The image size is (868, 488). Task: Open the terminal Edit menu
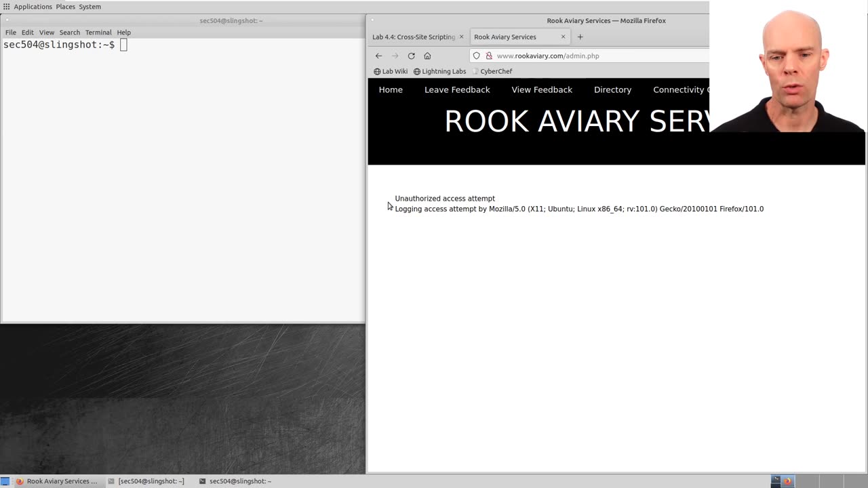tap(27, 33)
